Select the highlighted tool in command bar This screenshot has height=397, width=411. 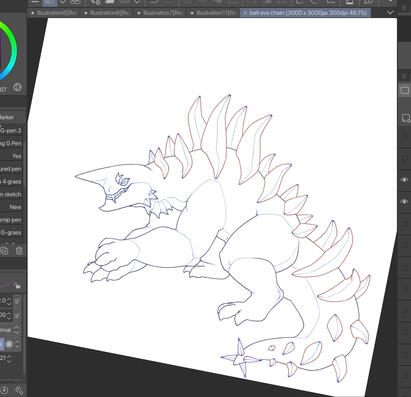[x=49, y=2]
